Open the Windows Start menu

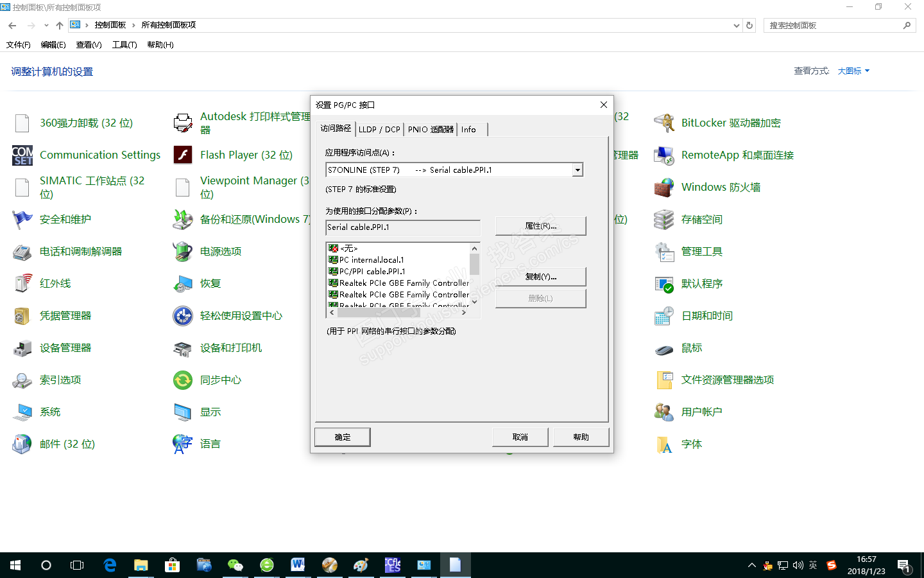click(15, 565)
